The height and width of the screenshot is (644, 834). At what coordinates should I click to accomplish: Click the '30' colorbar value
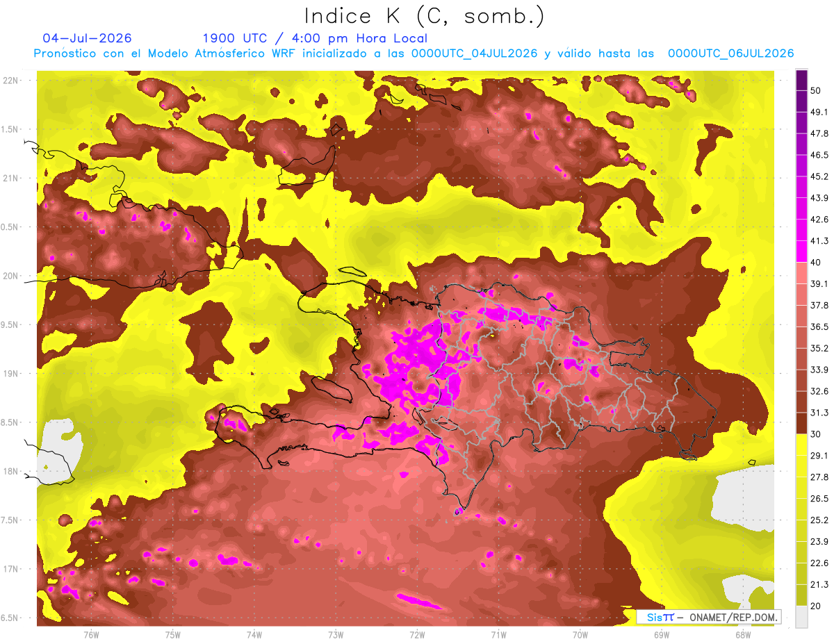tap(815, 434)
